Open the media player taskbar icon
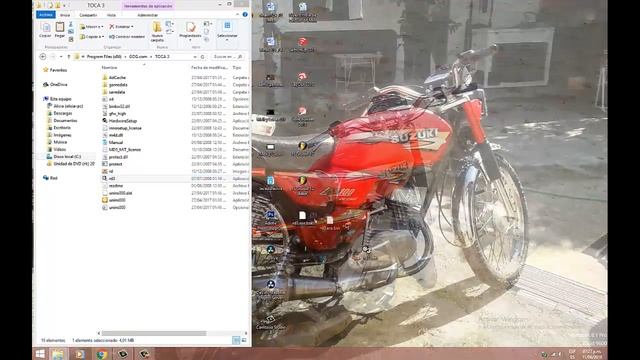 click(x=80, y=354)
